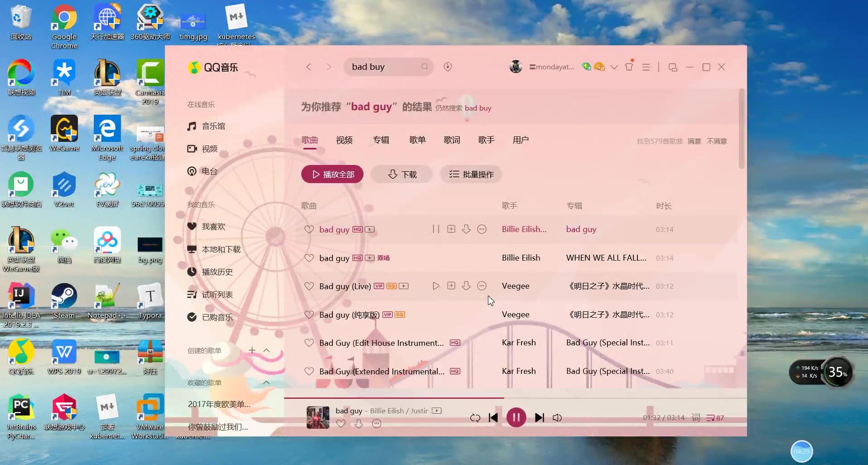Mark search results as 不满意
Image resolution: width=868 pixels, height=465 pixels.
pos(717,141)
